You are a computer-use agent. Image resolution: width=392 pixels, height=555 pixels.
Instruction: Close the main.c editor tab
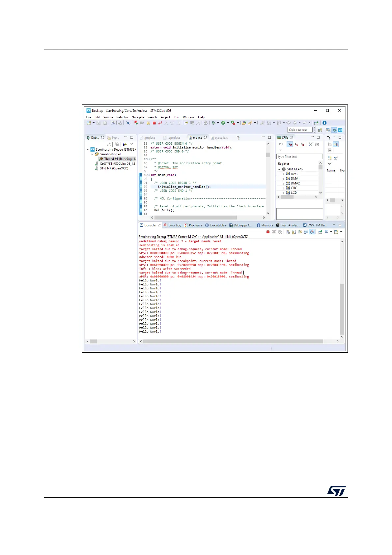point(206,138)
